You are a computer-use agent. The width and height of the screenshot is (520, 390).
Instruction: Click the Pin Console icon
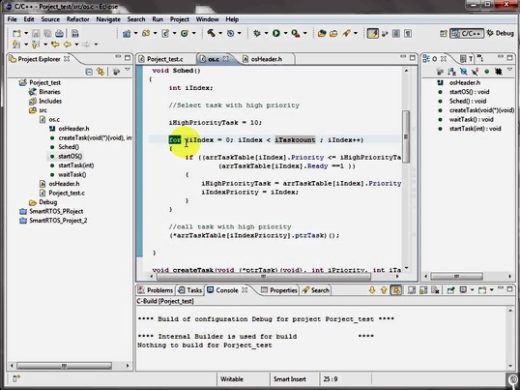click(x=450, y=290)
